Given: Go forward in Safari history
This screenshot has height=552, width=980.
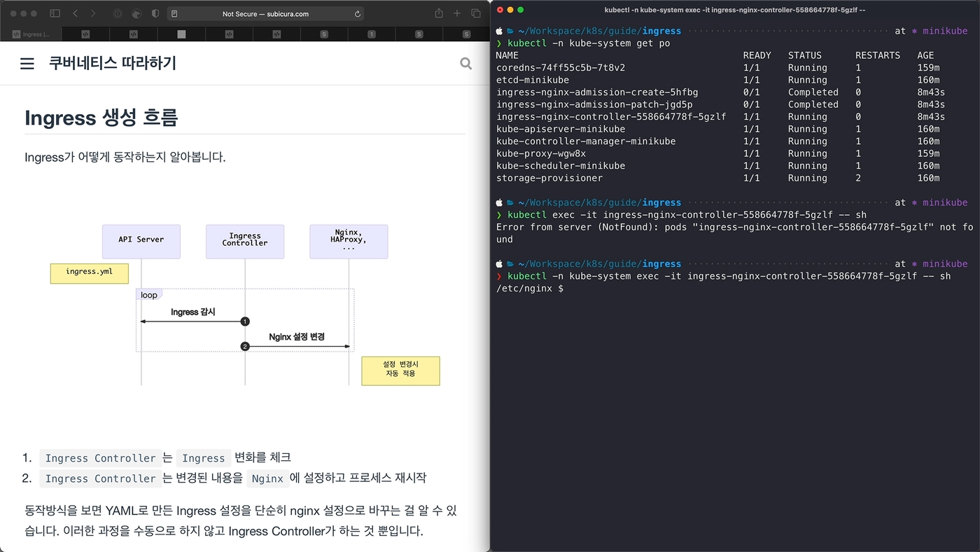Looking at the screenshot, I should pos(94,13).
